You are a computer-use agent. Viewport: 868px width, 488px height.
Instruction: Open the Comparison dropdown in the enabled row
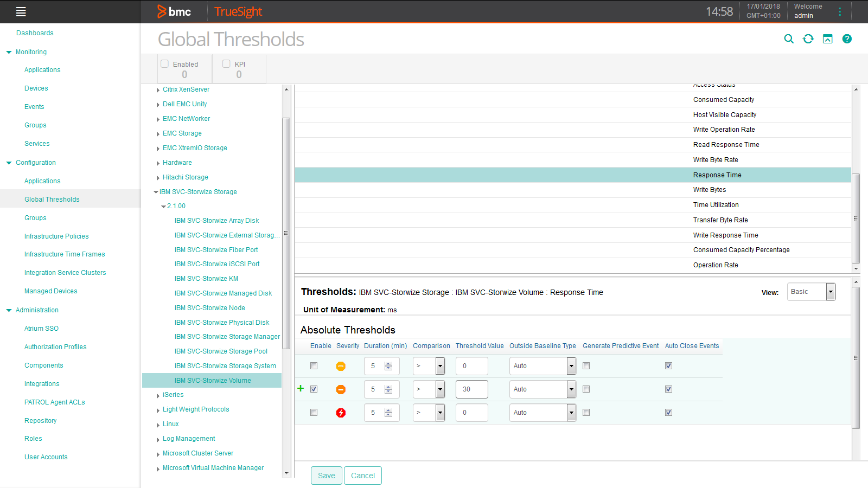(x=440, y=389)
